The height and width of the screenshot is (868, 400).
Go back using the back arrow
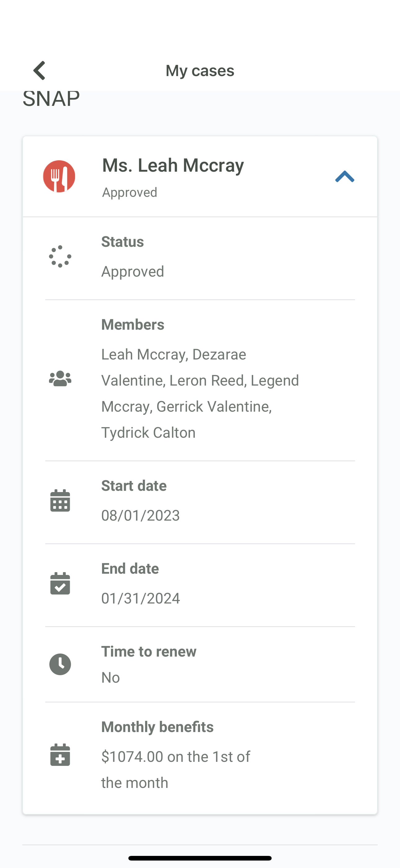pos(39,70)
